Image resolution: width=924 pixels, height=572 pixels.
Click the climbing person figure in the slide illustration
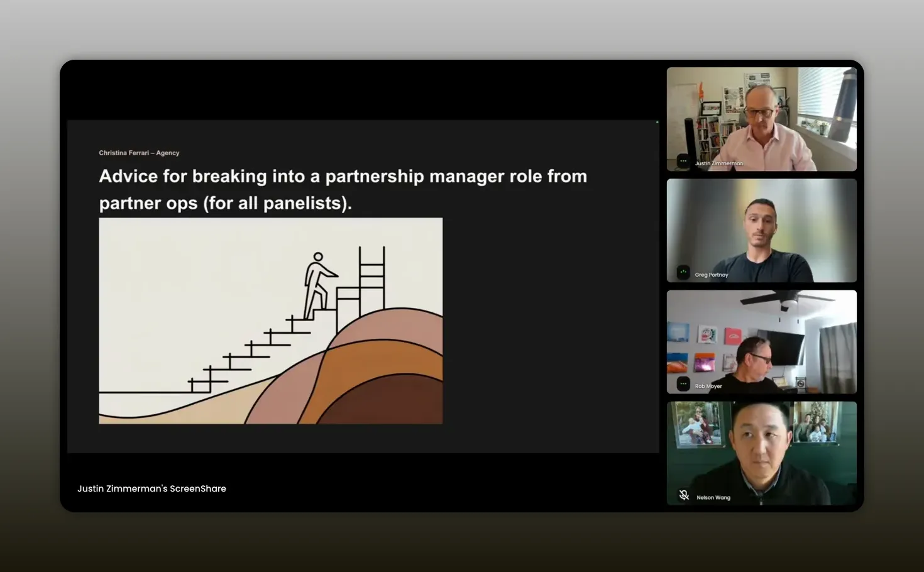[318, 285]
